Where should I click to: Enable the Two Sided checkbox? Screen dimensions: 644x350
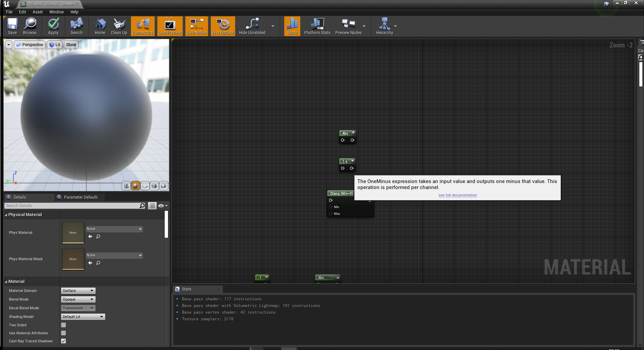pyautogui.click(x=63, y=325)
